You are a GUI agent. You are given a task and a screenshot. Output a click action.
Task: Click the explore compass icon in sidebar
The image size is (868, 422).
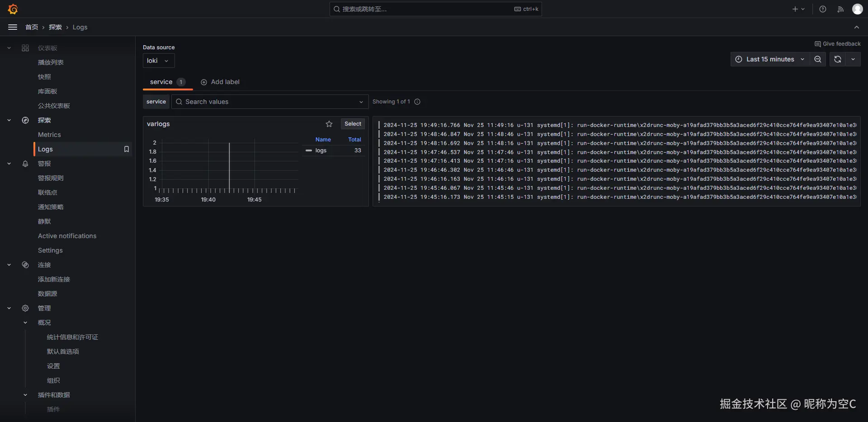coord(25,120)
